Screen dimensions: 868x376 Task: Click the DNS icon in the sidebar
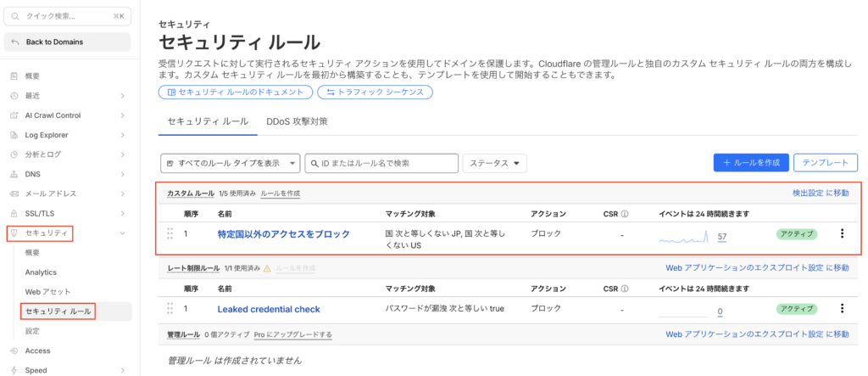pyautogui.click(x=14, y=174)
